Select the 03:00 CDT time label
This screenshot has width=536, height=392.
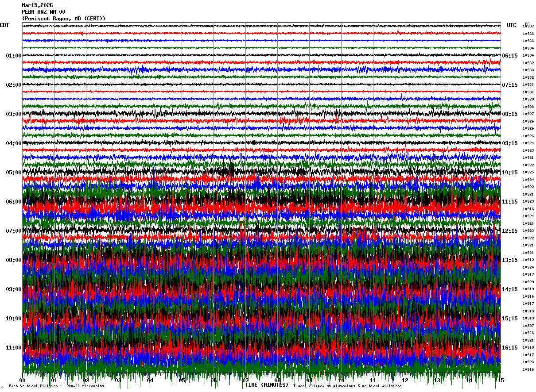click(14, 114)
